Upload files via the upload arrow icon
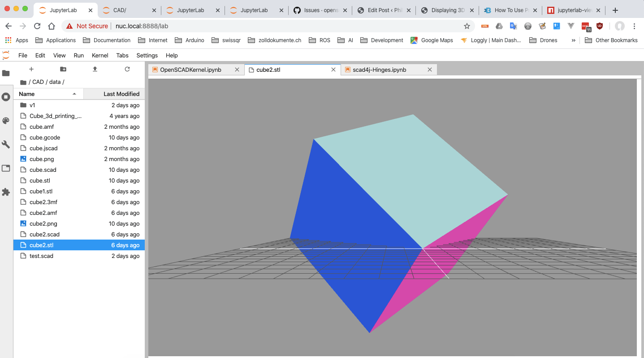644x358 pixels. pos(95,70)
